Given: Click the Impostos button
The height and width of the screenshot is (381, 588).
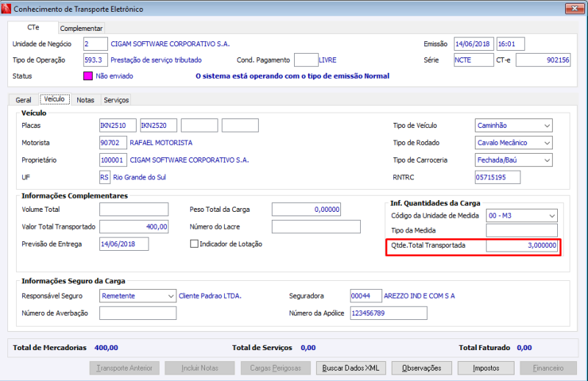Looking at the screenshot, I should pos(486,368).
